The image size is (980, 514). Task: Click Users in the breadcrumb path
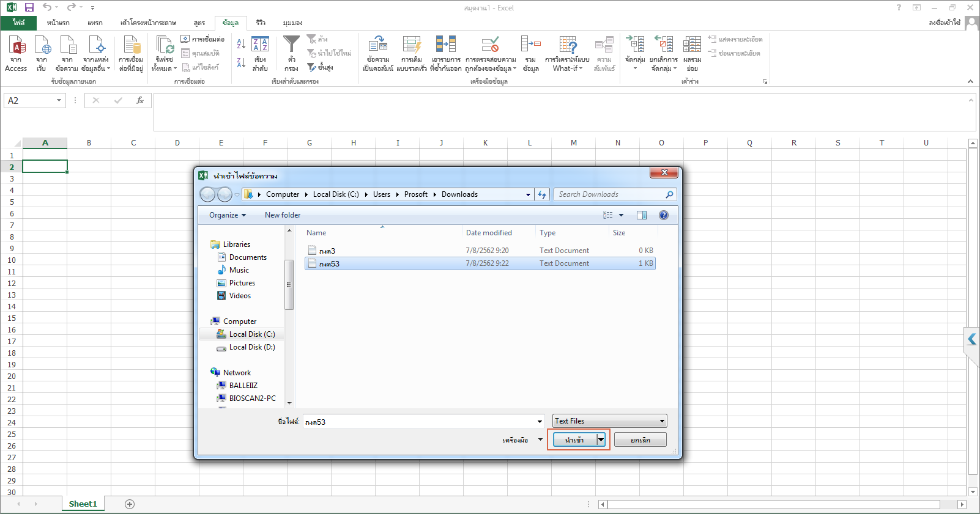(x=382, y=194)
